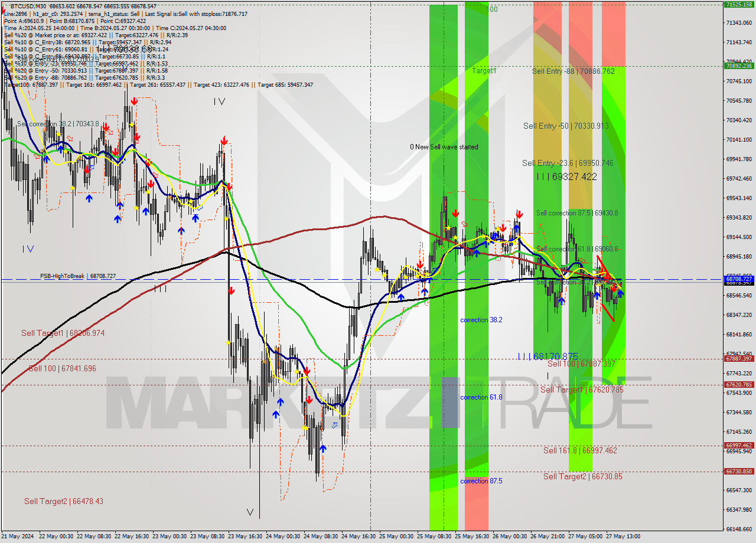756x543 pixels.
Task: Click the 'Sell correction 87.5 | 69430.8' label
Action: coord(577,213)
